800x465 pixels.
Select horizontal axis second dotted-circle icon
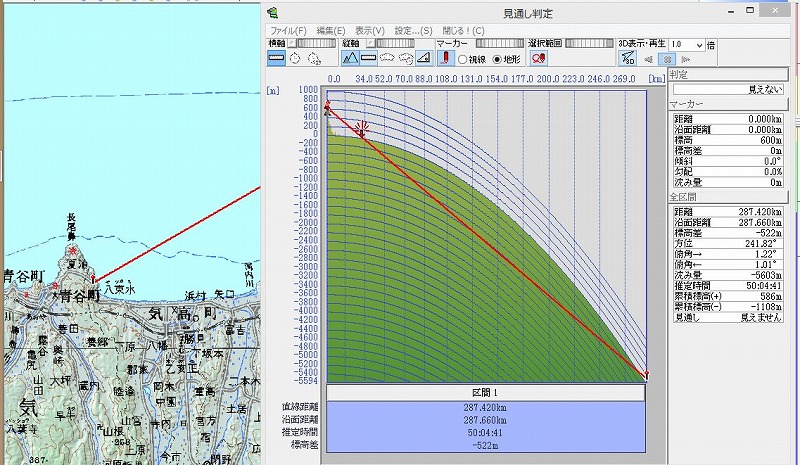point(314,58)
